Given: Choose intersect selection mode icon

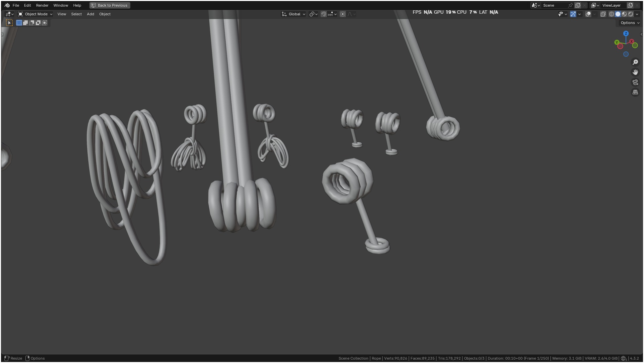Looking at the screenshot, I should click(x=44, y=23).
